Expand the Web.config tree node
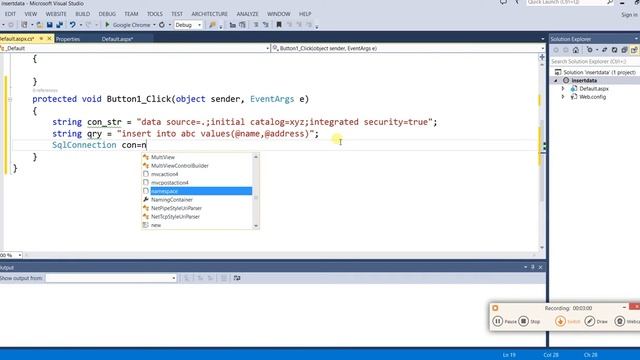640x360 pixels. coord(563,97)
